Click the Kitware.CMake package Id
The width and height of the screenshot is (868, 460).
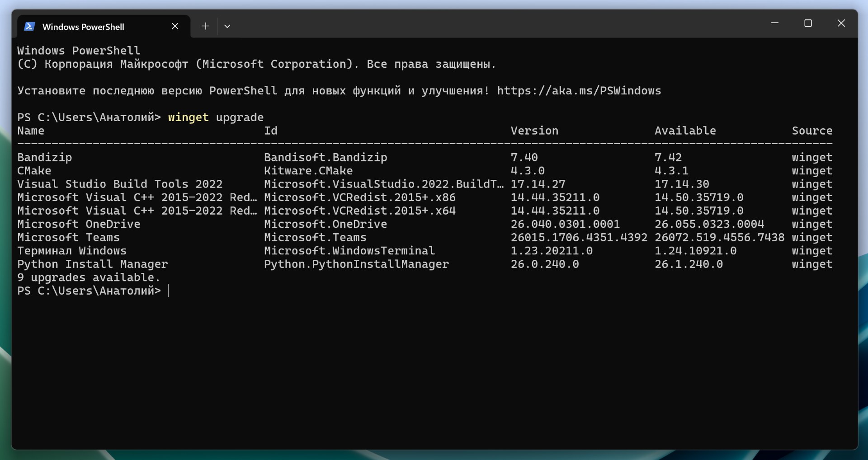(x=308, y=171)
